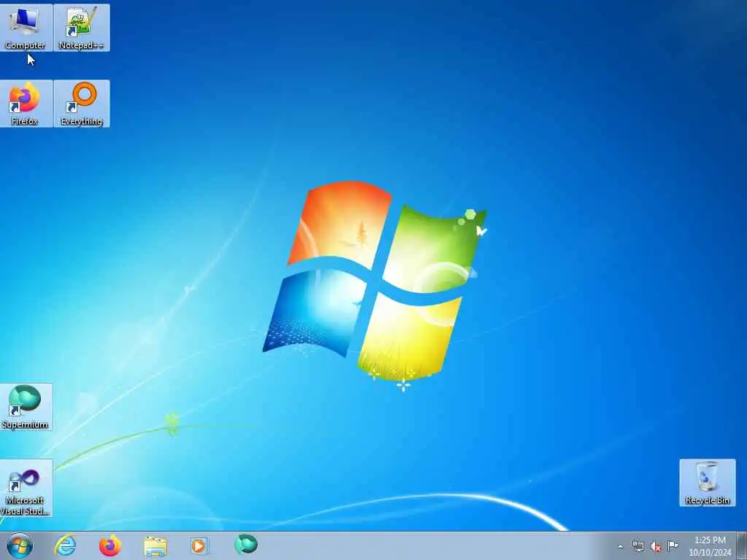The image size is (747, 560).
Task: Click the Show desktop button strip
Action: 742,546
